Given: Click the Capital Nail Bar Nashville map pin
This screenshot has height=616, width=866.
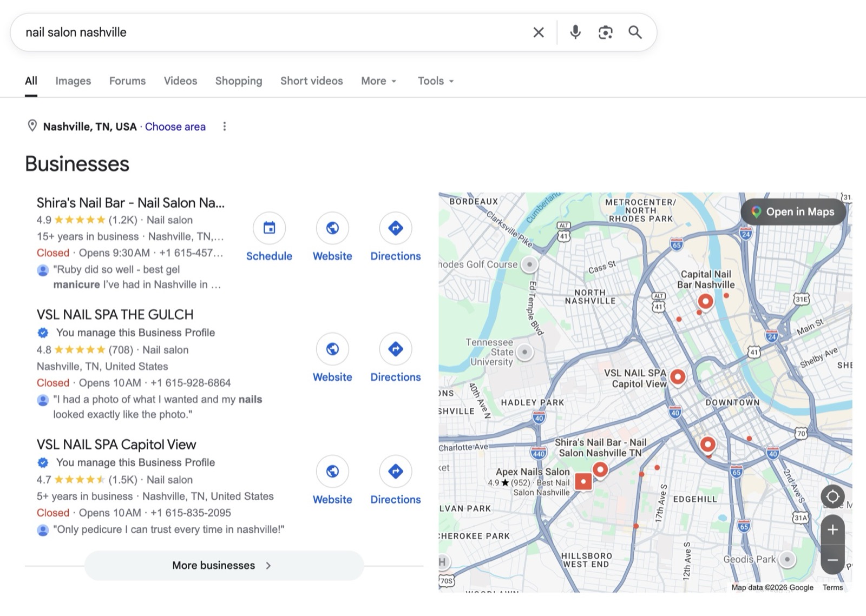Looking at the screenshot, I should click(705, 301).
